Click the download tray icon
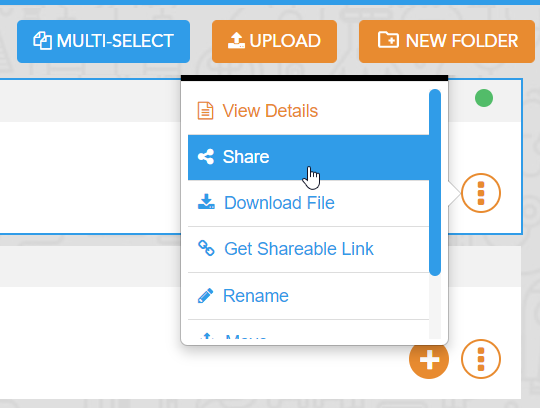This screenshot has width=540, height=408. pyautogui.click(x=206, y=202)
